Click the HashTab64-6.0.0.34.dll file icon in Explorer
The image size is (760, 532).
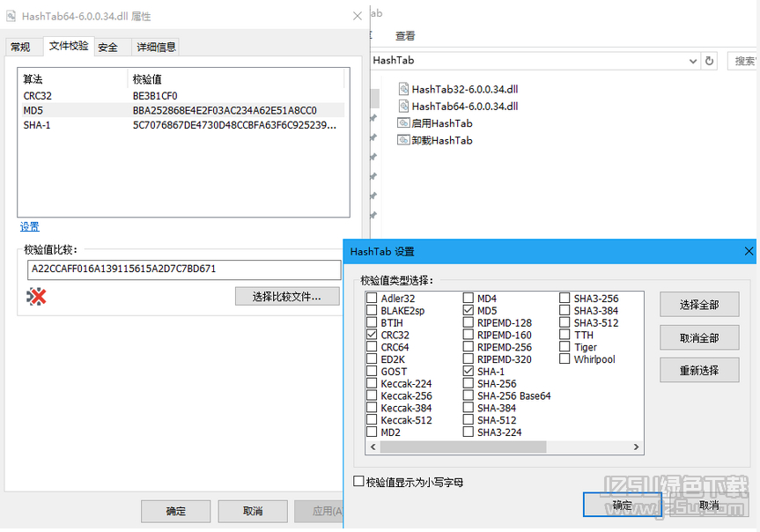pyautogui.click(x=403, y=106)
